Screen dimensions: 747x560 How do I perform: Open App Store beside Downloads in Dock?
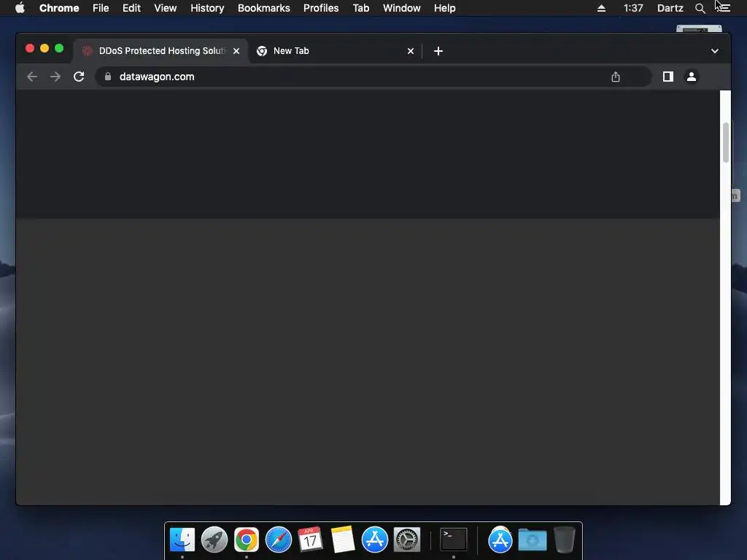[x=500, y=540]
